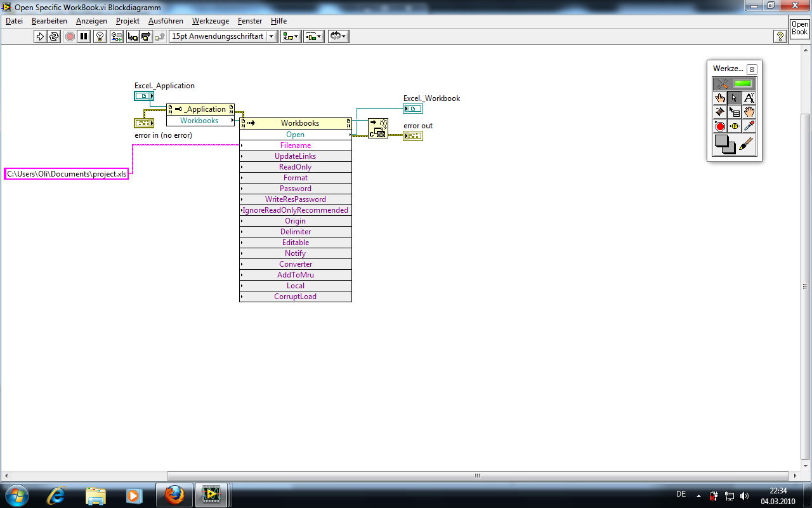Image resolution: width=812 pixels, height=508 pixels.
Task: Click the foreground/background color squares
Action: [724, 145]
